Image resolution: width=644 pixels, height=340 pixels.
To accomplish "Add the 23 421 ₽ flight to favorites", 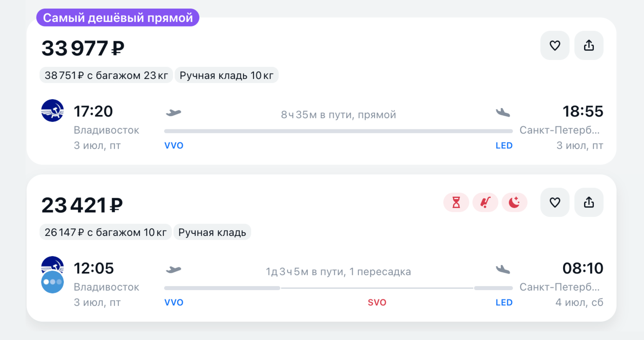I will tap(555, 202).
